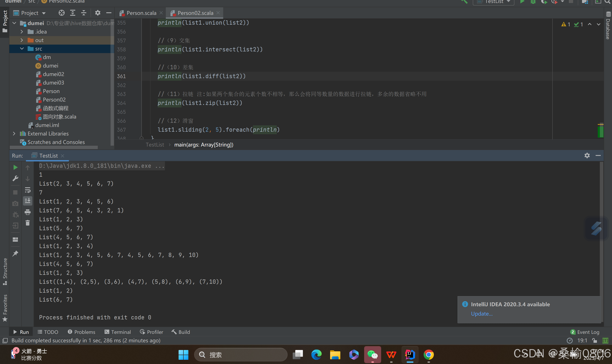
Task: Clear console with the trash icon
Action: pyautogui.click(x=27, y=223)
